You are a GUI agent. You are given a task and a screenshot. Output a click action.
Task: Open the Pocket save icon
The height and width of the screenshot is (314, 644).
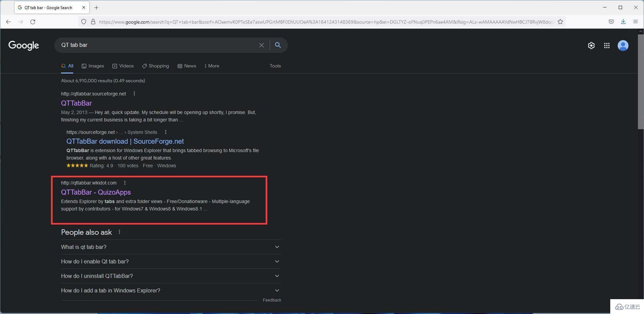point(611,22)
